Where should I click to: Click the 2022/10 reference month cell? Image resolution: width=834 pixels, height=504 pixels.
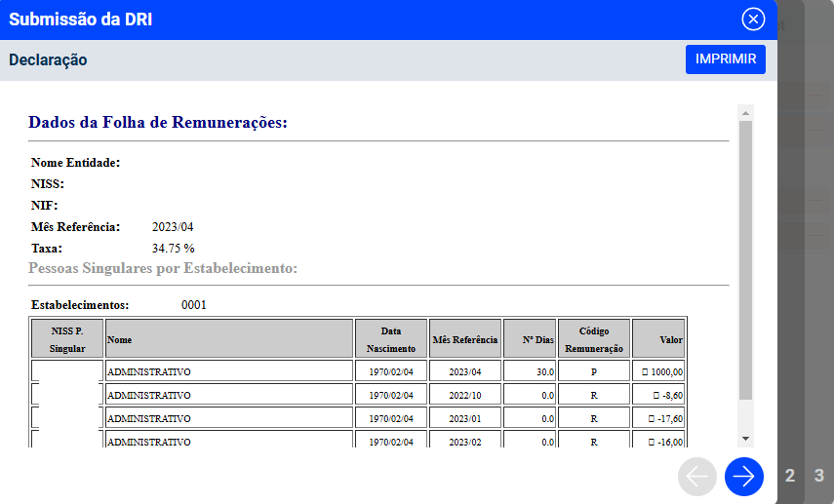[465, 395]
